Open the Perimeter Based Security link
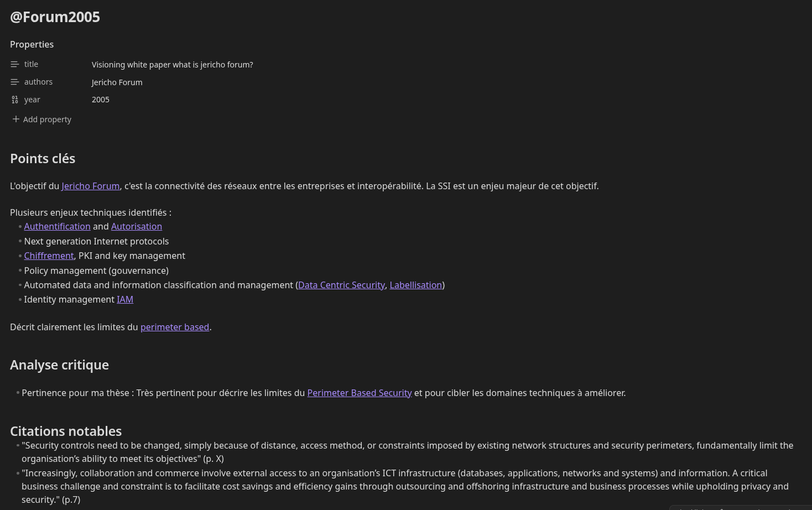This screenshot has width=812, height=510. pos(360,393)
